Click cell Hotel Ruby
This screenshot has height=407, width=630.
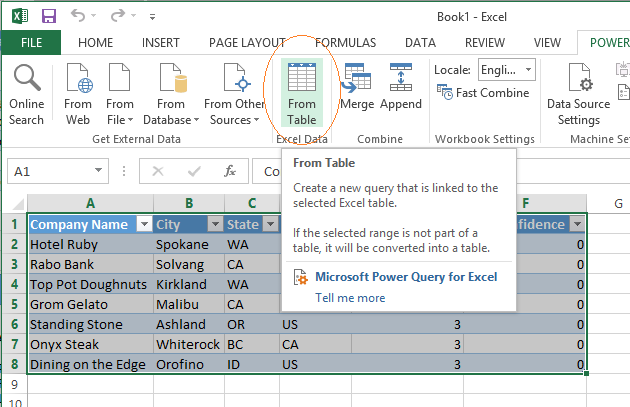click(90, 244)
